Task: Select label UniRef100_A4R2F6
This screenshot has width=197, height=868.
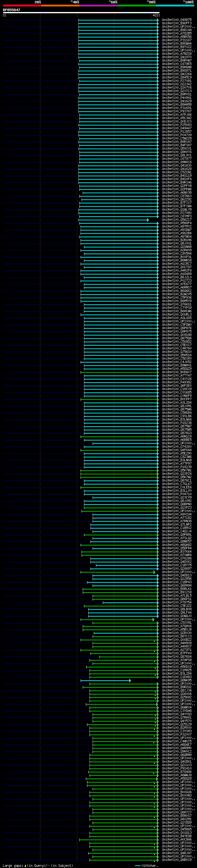Action: [176, 271]
